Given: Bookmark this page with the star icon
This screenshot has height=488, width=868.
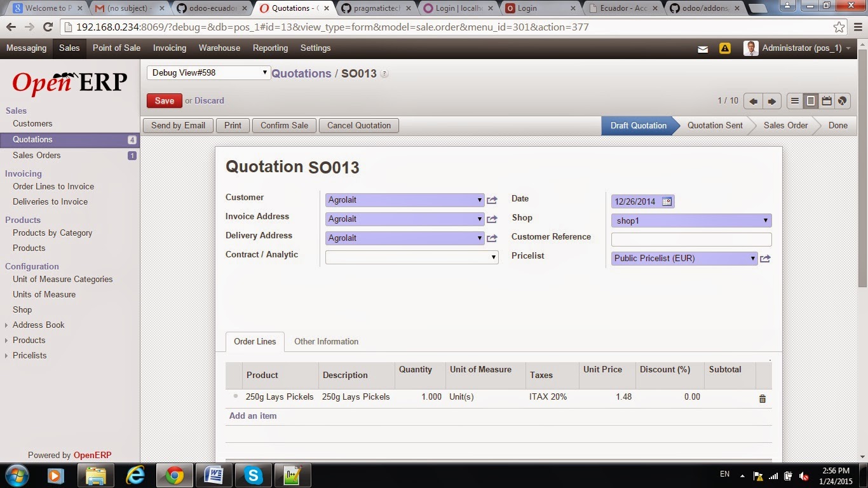Looking at the screenshot, I should 839,27.
